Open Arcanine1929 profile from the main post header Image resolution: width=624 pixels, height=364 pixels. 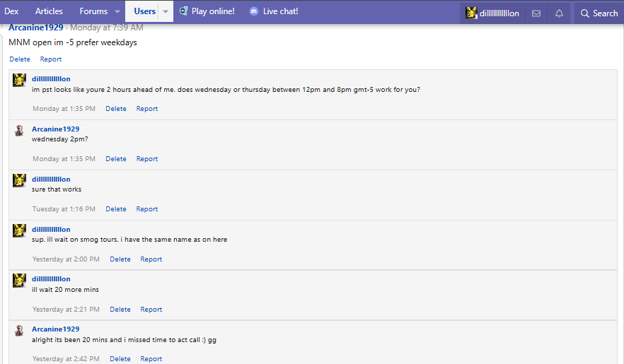(x=36, y=28)
